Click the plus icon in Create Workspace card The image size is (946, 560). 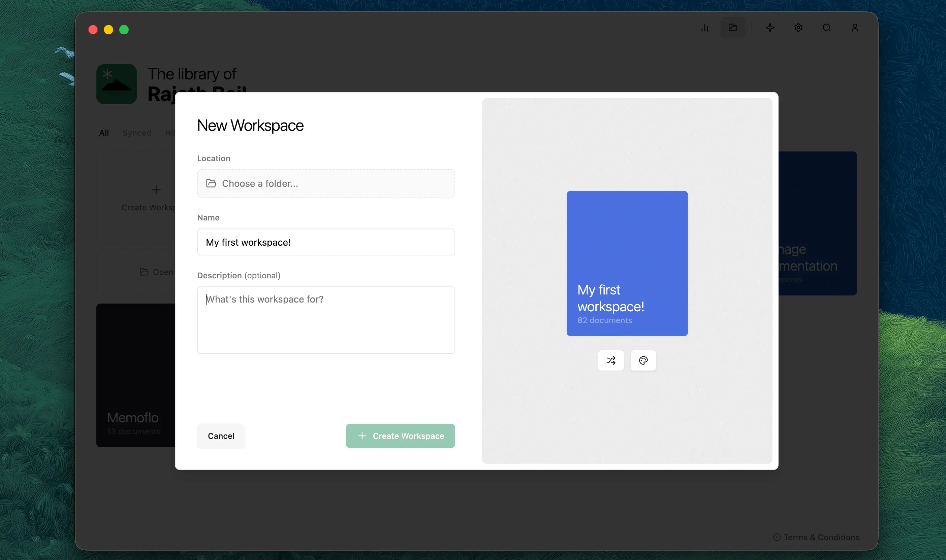[156, 190]
